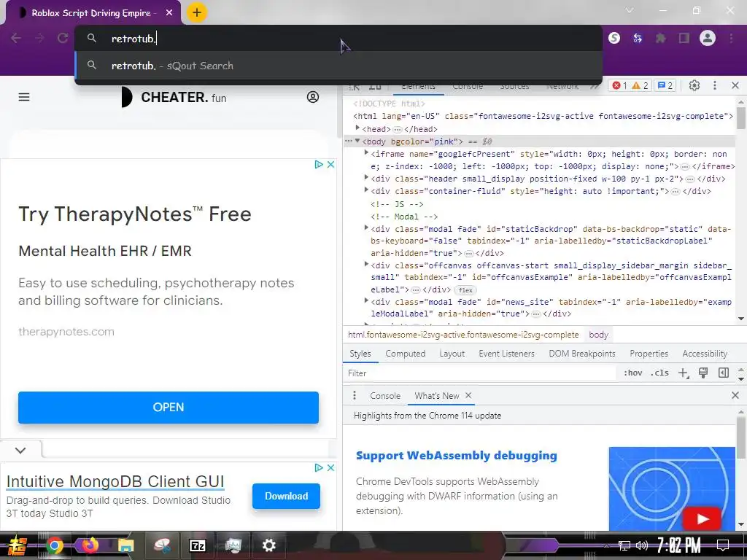Select the body breadcrumb in DevTools
The height and width of the screenshot is (560, 747).
click(x=598, y=335)
